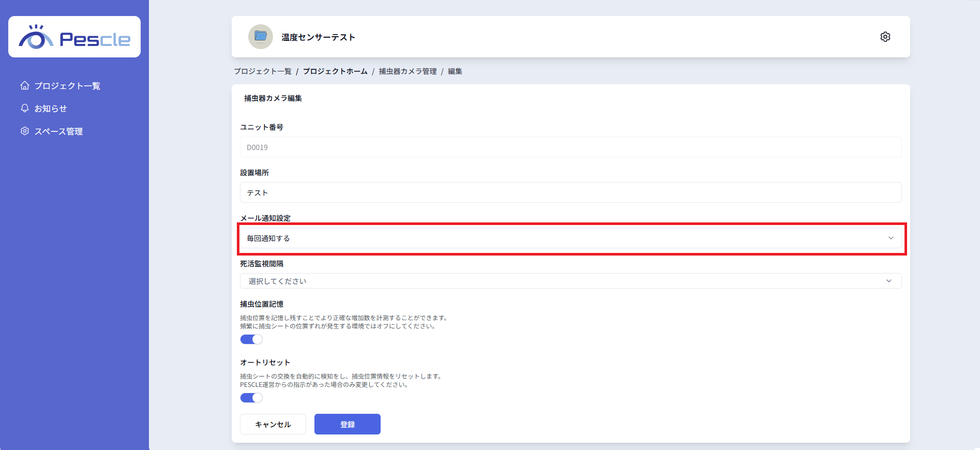Navigate to 捕虫器カメラ管理 breadcrumb
Image resolution: width=980 pixels, height=450 pixels.
[x=408, y=71]
